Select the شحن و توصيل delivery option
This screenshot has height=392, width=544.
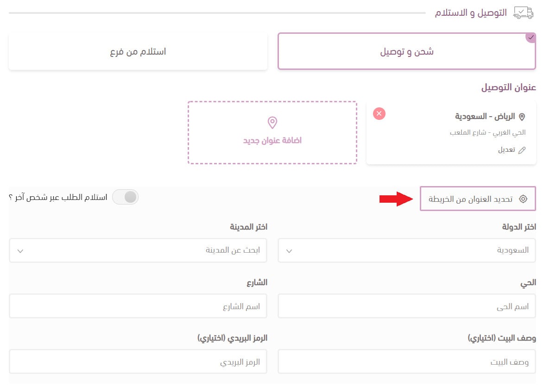pyautogui.click(x=406, y=51)
